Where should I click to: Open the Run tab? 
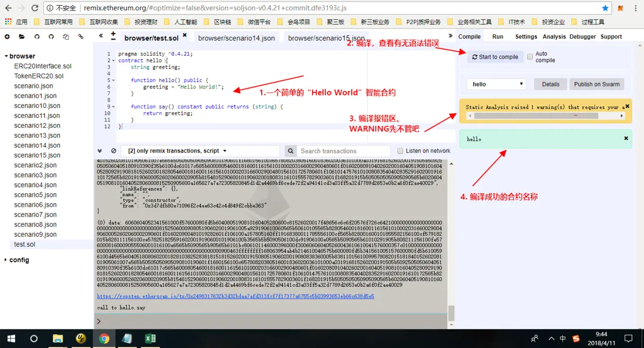point(498,37)
